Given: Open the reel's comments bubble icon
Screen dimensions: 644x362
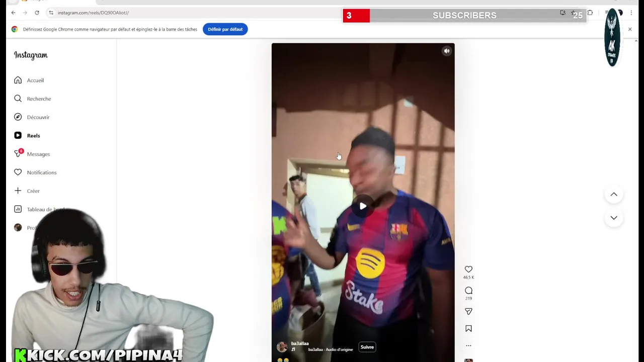Looking at the screenshot, I should (468, 291).
